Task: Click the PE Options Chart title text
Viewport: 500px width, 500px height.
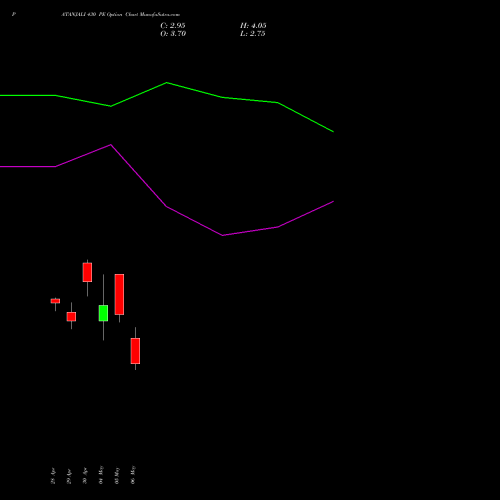Action: tap(121, 15)
